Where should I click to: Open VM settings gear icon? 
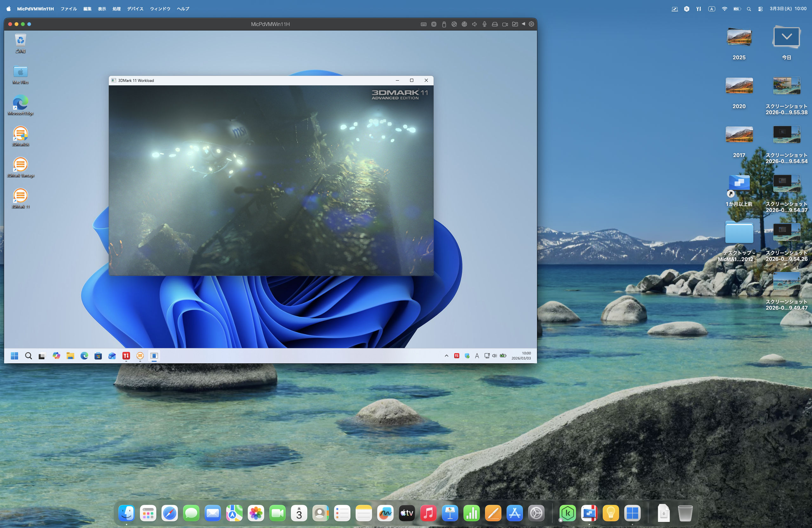click(531, 24)
